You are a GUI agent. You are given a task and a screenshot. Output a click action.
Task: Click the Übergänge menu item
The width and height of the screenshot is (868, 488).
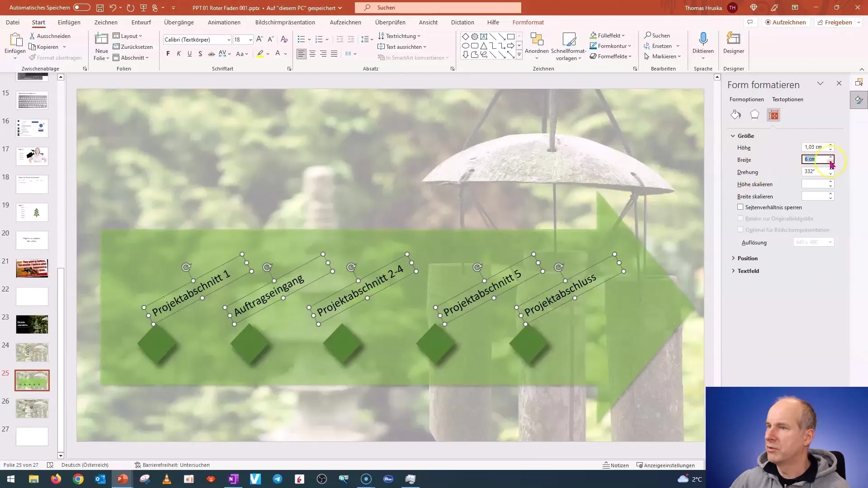click(178, 22)
